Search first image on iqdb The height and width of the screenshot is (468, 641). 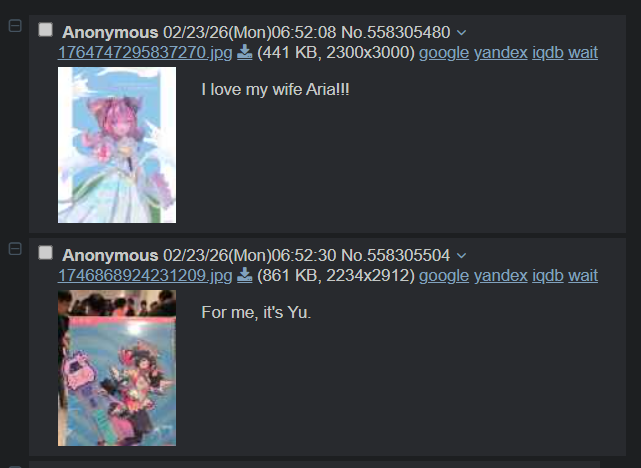tap(548, 53)
